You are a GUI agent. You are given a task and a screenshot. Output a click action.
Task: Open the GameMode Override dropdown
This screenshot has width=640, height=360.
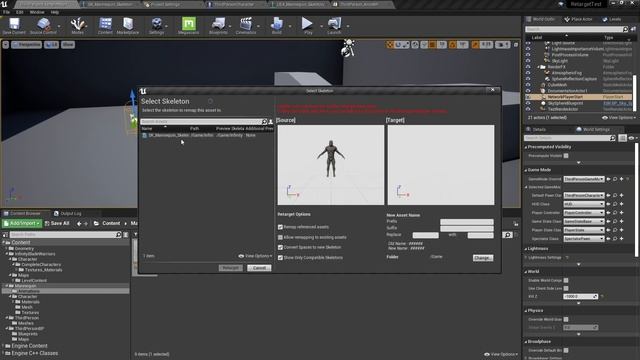[584, 179]
